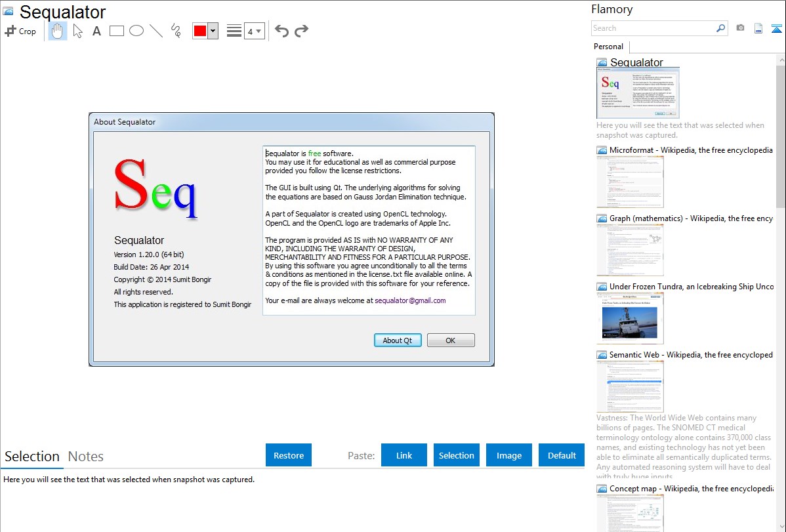Switch to the Notes tab
This screenshot has width=786, height=532.
pyautogui.click(x=86, y=457)
